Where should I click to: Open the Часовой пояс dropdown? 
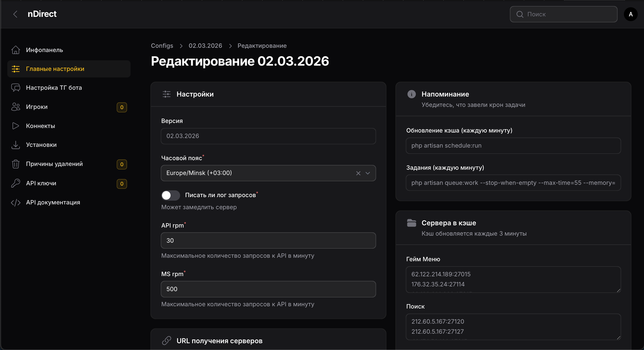(368, 173)
